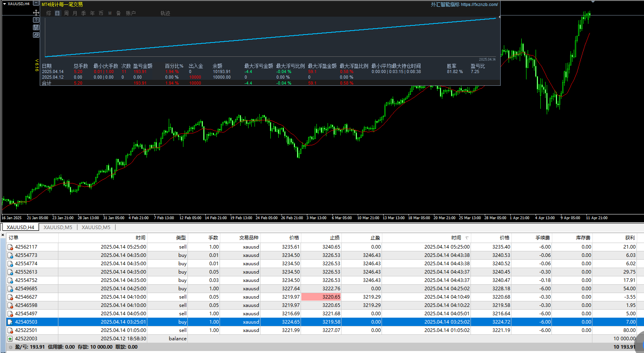Switch to the first XAUUSD,M5 chart tab
This screenshot has height=353, width=644.
coord(58,228)
